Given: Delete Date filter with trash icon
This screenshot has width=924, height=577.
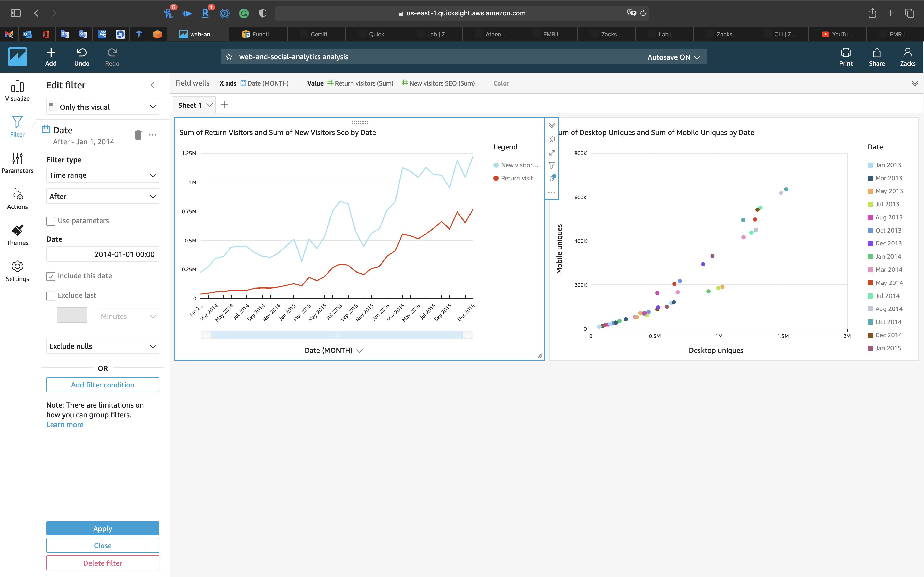Looking at the screenshot, I should tap(138, 135).
